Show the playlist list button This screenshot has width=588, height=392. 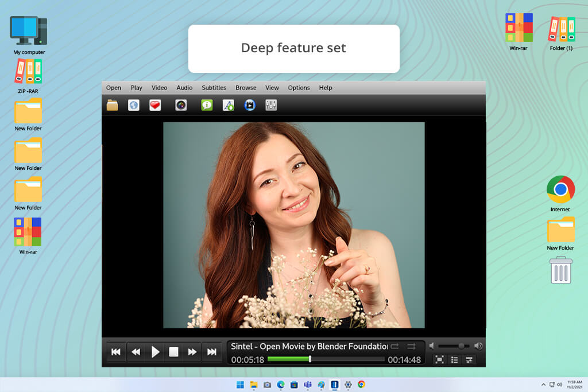point(455,360)
